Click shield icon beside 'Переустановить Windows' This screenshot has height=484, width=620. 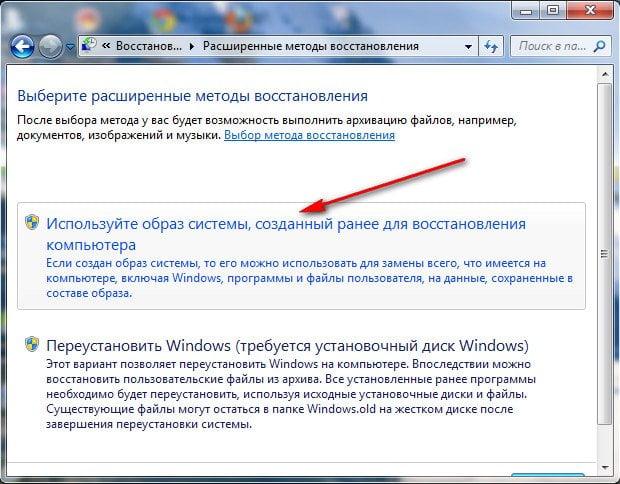tap(32, 346)
